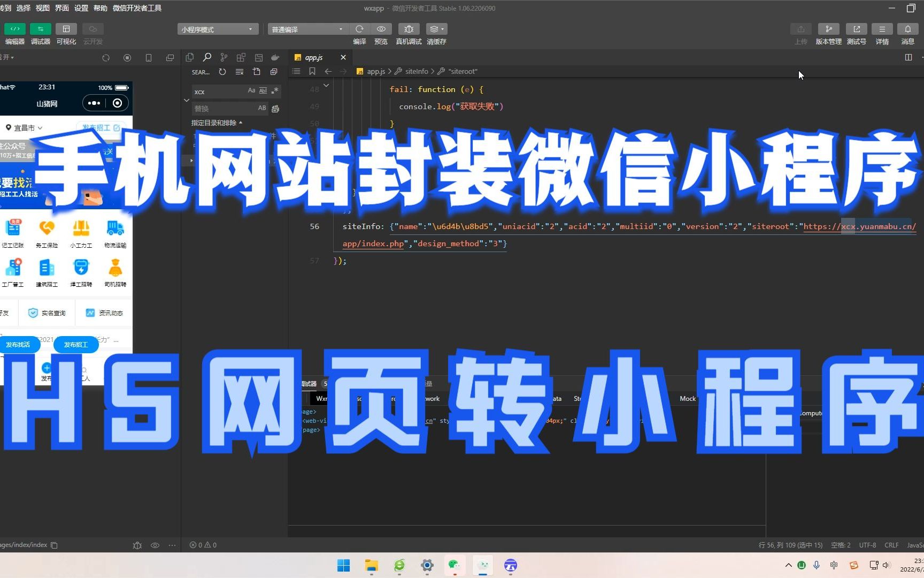This screenshot has width=924, height=578.
Task: Open the 版本管理 version management panel
Action: click(x=828, y=33)
